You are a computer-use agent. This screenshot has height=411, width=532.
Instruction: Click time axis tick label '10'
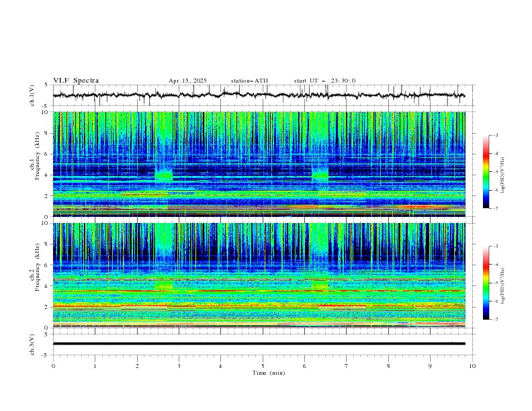[472, 366]
